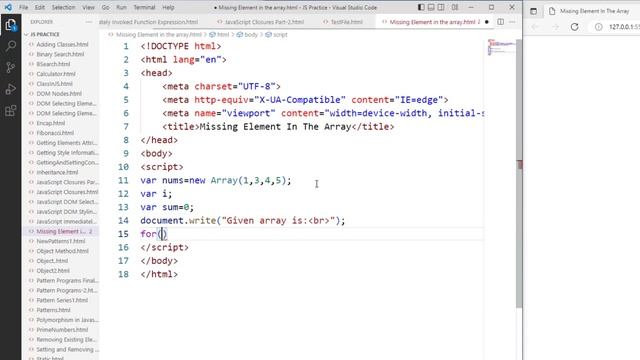
Task: Open the Source Control view
Action: point(11,67)
